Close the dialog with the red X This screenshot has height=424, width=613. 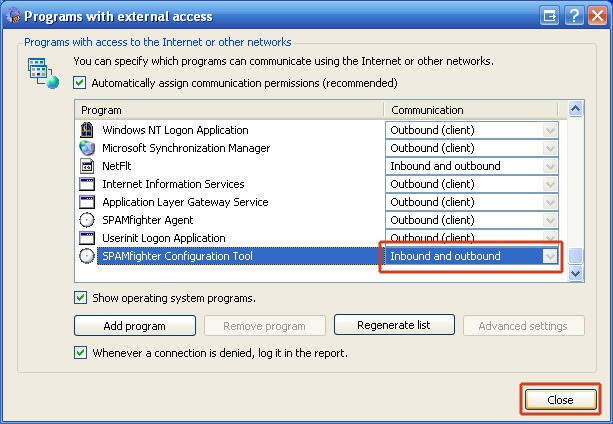click(598, 16)
